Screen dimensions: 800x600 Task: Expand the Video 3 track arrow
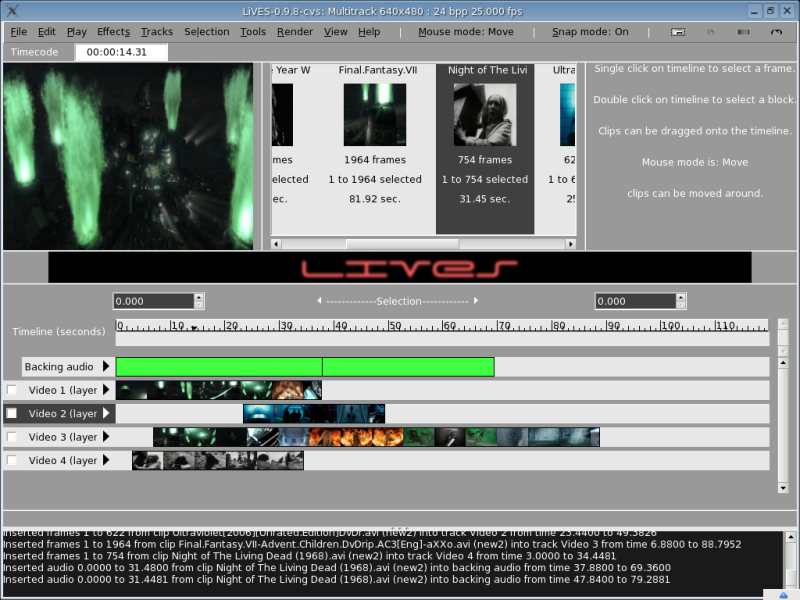pos(106,437)
